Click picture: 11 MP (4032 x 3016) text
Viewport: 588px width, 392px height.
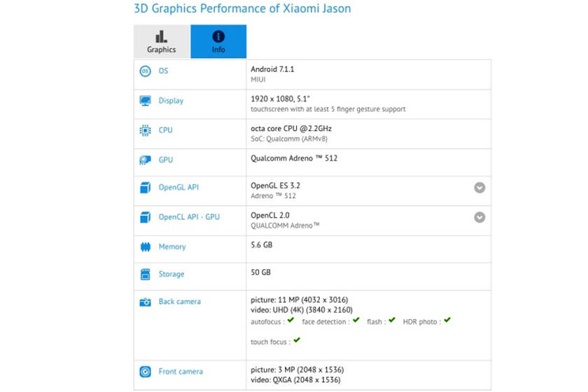[300, 300]
